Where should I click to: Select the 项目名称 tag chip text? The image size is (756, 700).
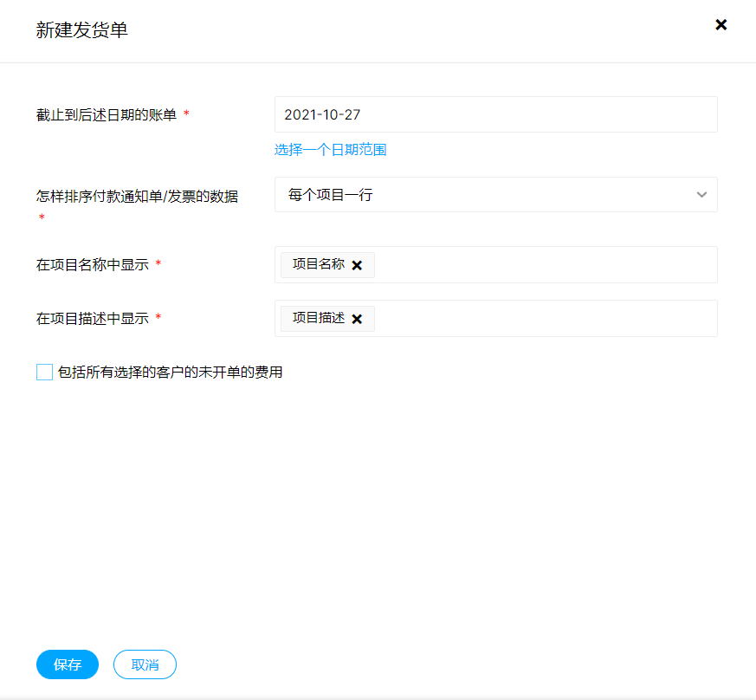(x=318, y=265)
